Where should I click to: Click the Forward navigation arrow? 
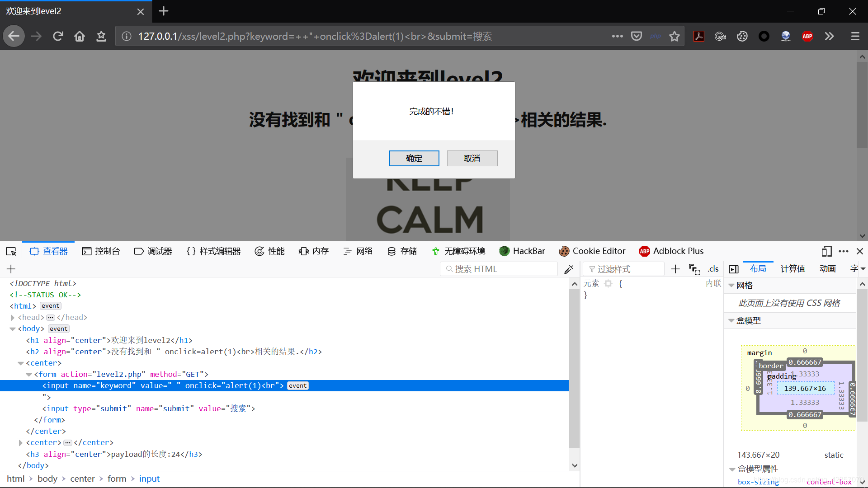click(x=36, y=36)
